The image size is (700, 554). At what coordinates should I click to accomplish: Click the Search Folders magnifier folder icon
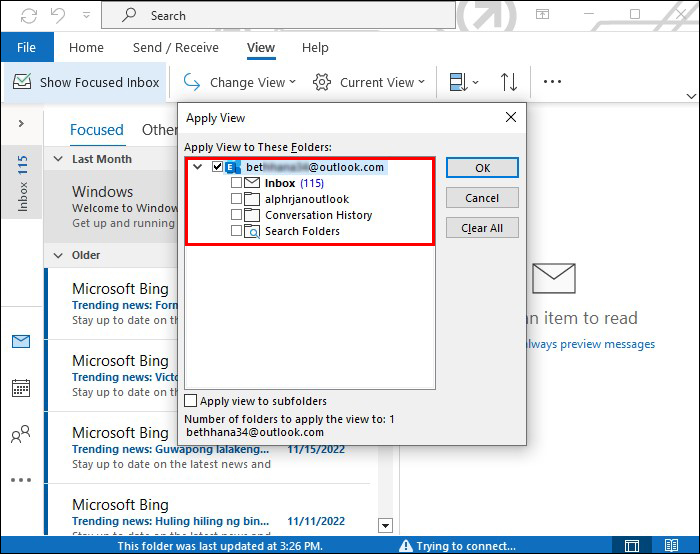(252, 232)
